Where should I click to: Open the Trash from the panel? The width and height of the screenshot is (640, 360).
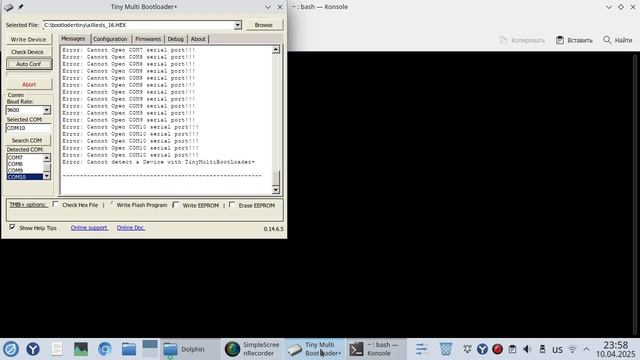tap(446, 349)
